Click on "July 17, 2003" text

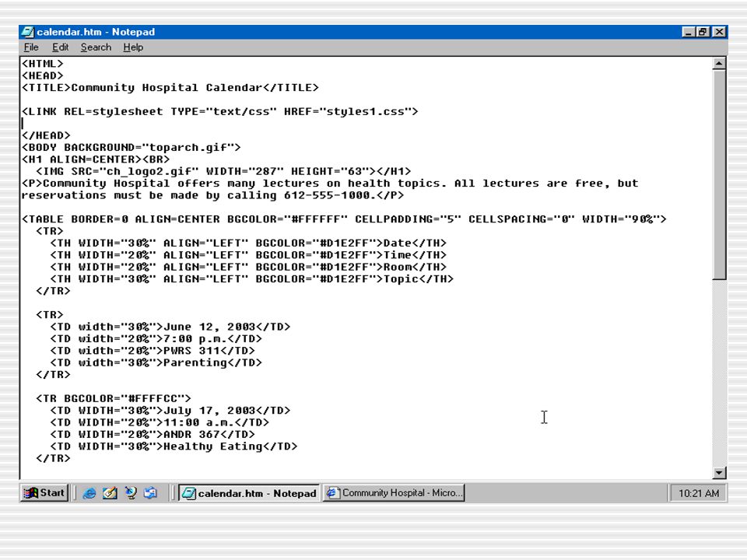point(209,411)
